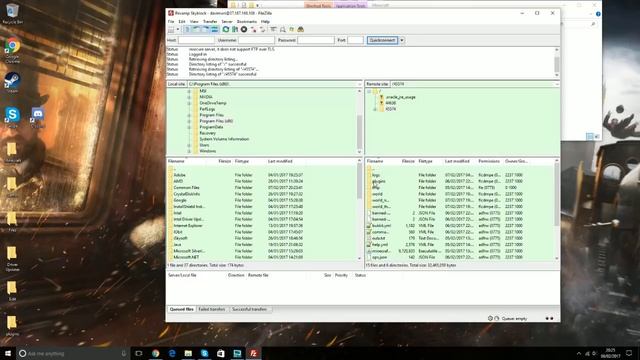Toggle synchronized browsing
The image size is (640, 360).
point(291,29)
